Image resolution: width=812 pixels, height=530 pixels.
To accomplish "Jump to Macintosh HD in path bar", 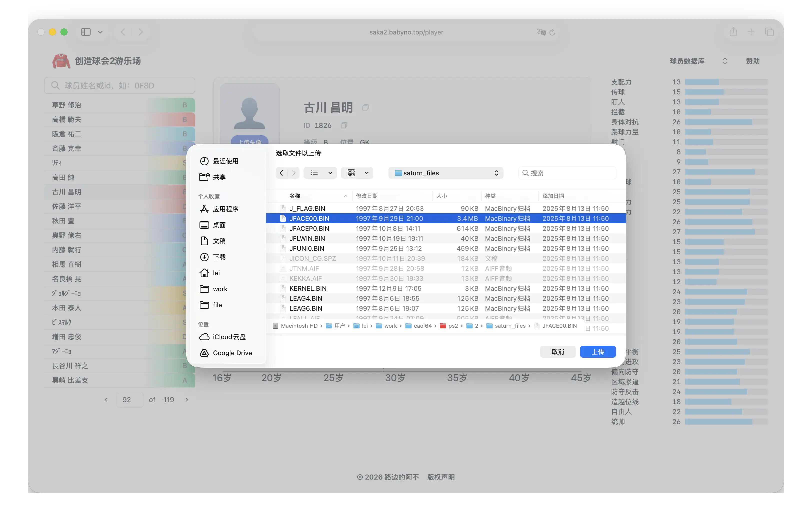I will click(295, 326).
